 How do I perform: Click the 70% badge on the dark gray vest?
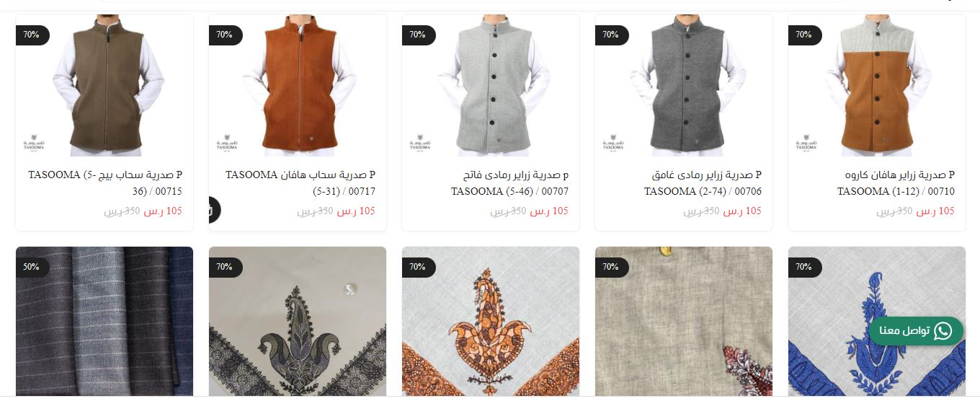click(x=611, y=35)
